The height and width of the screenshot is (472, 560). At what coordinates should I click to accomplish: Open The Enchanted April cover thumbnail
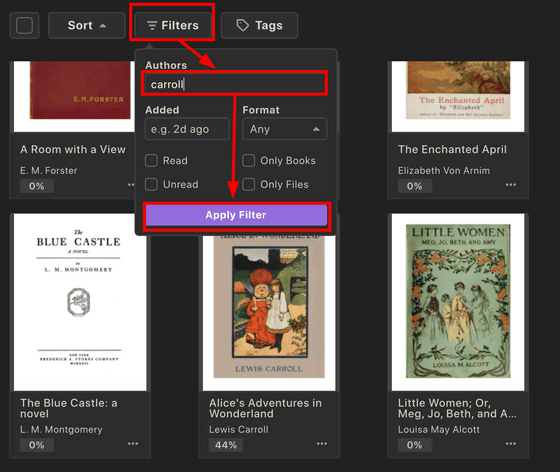point(458,96)
